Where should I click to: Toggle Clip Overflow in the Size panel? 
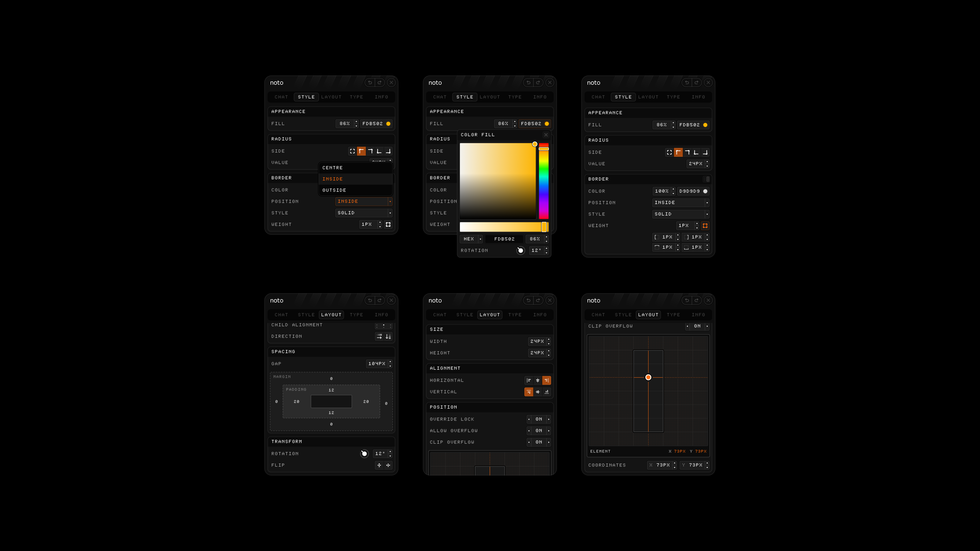539,442
